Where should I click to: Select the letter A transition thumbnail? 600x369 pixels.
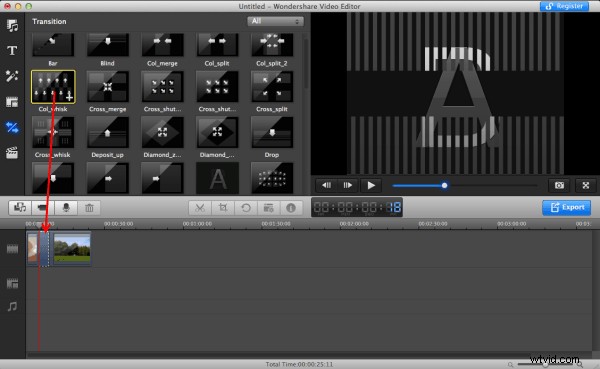(217, 178)
